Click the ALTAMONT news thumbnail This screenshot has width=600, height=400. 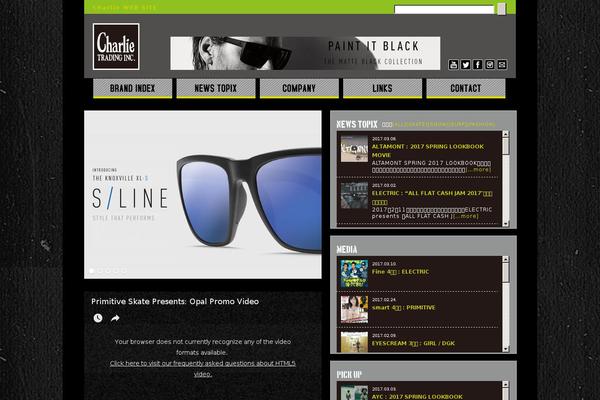tap(354, 149)
